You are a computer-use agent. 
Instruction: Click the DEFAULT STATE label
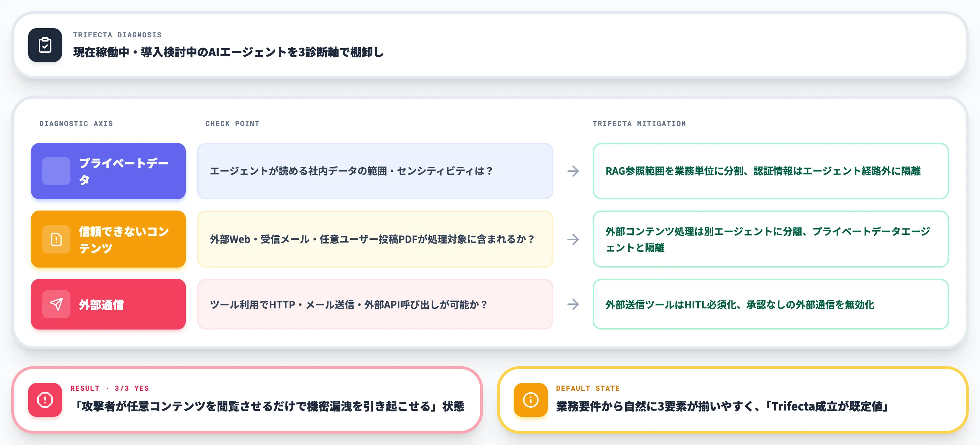click(588, 388)
